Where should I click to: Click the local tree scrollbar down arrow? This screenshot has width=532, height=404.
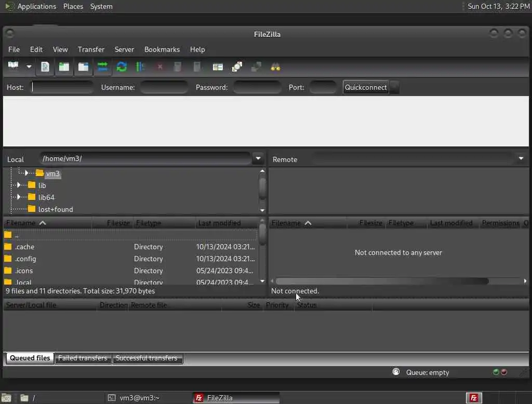(x=262, y=210)
